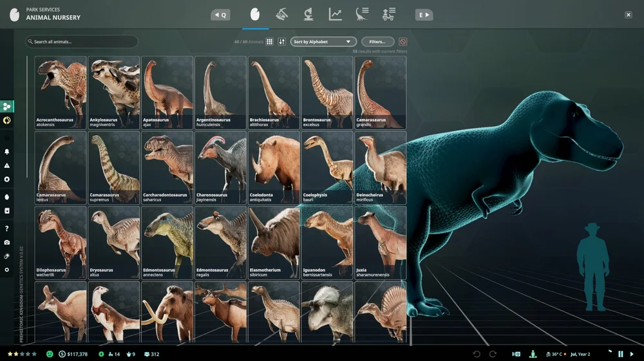Pause the game
The image size is (644, 361).
621,354
